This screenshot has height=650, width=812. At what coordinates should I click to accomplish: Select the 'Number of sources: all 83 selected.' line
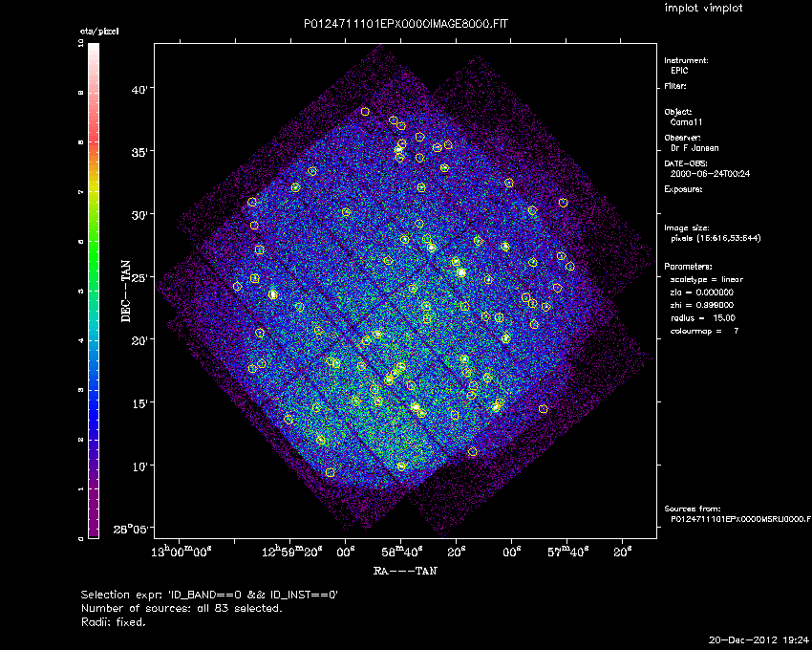(x=182, y=609)
